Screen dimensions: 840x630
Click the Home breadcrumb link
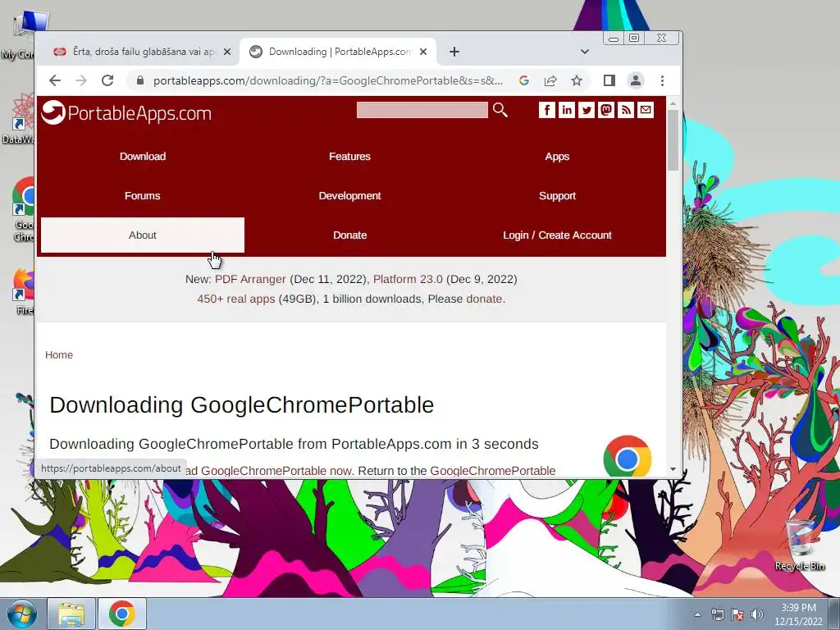[59, 354]
